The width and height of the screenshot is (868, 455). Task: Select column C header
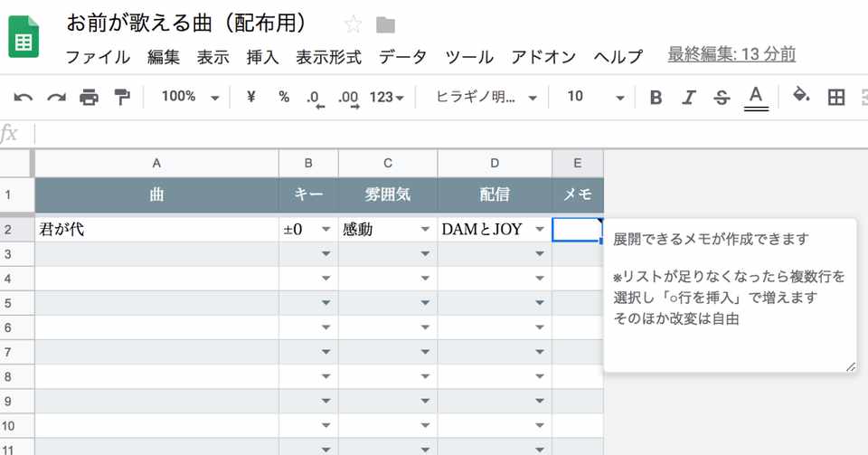(x=388, y=164)
